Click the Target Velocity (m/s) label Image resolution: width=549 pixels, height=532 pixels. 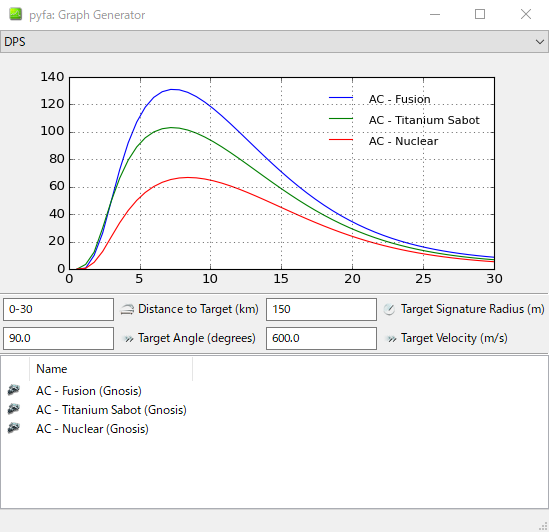454,338
